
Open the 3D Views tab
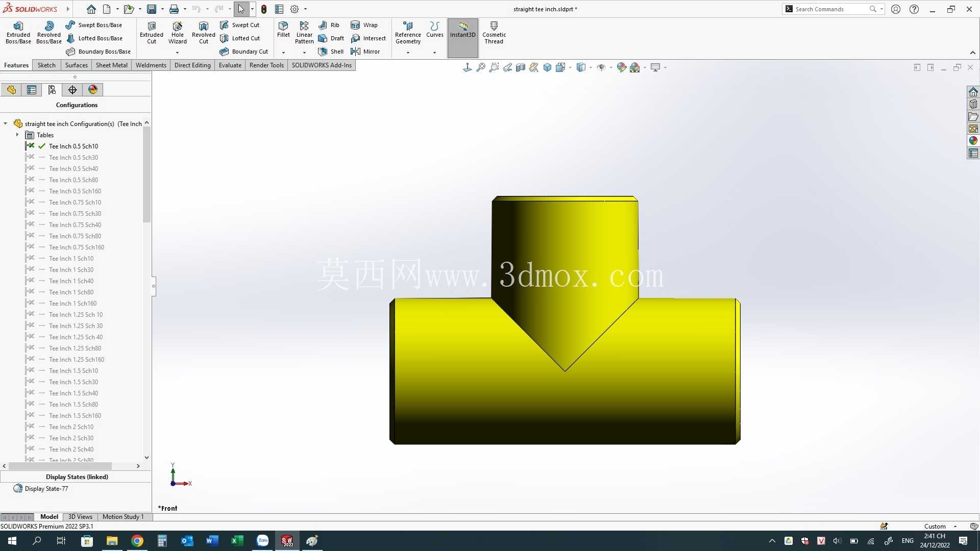(x=80, y=517)
